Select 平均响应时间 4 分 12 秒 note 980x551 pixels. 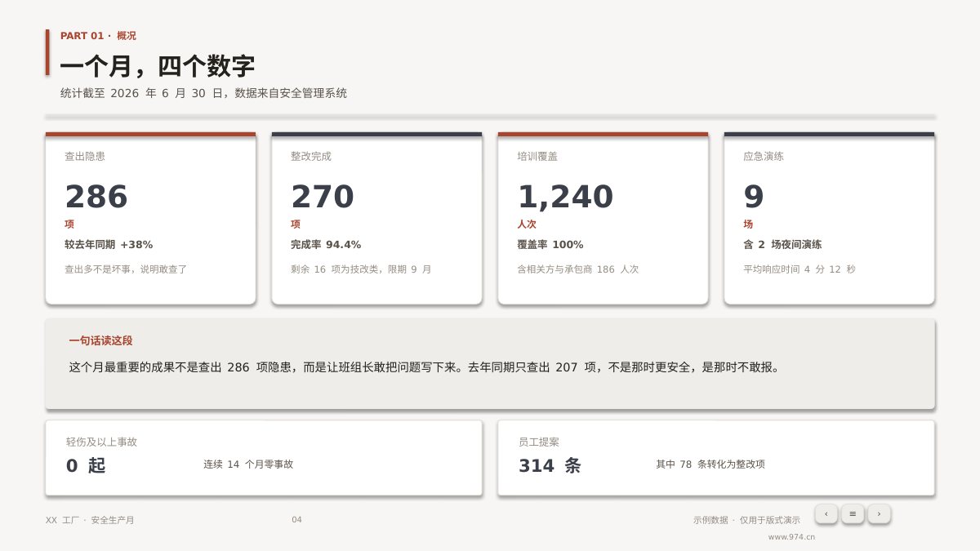[x=800, y=269]
